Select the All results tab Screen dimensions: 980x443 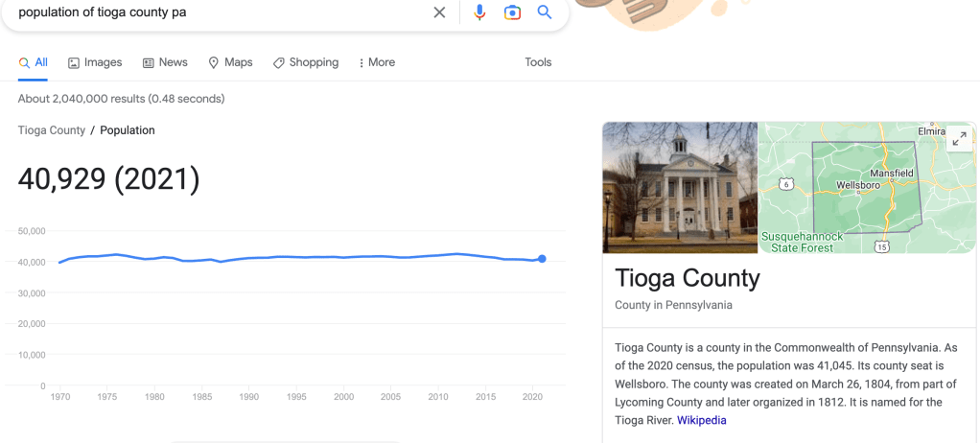(x=34, y=62)
